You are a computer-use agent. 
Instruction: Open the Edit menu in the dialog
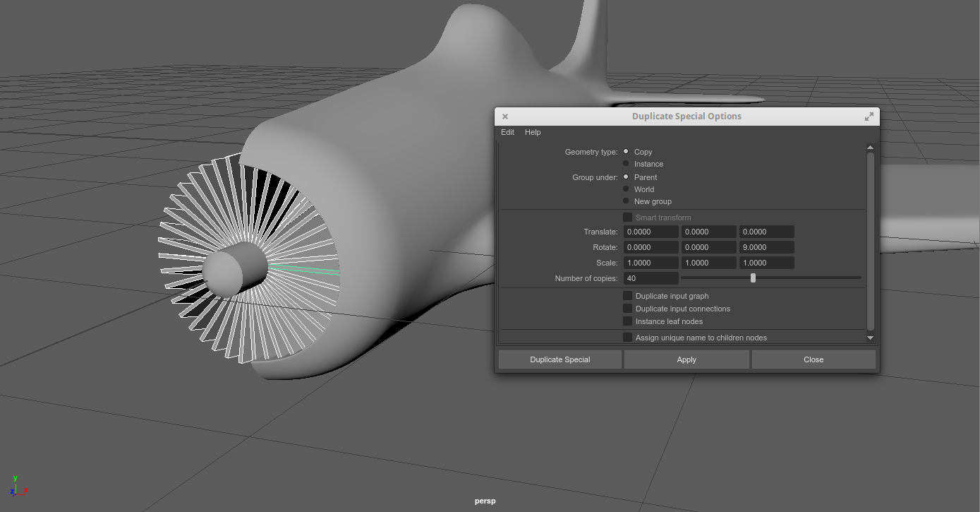coord(507,132)
